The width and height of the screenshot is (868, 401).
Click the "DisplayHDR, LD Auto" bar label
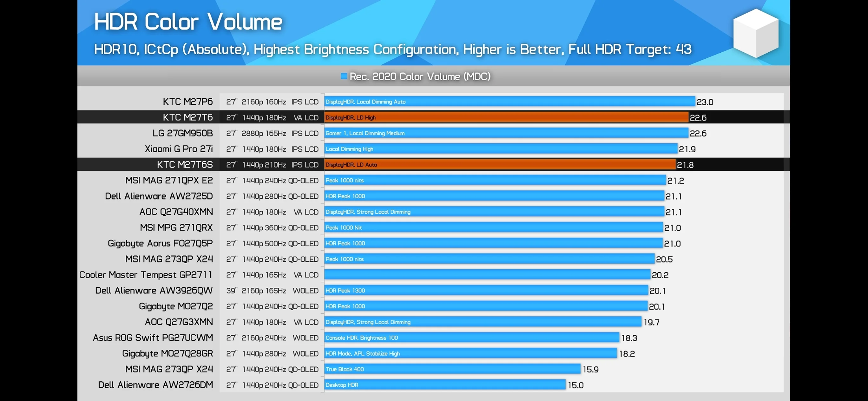tap(351, 165)
